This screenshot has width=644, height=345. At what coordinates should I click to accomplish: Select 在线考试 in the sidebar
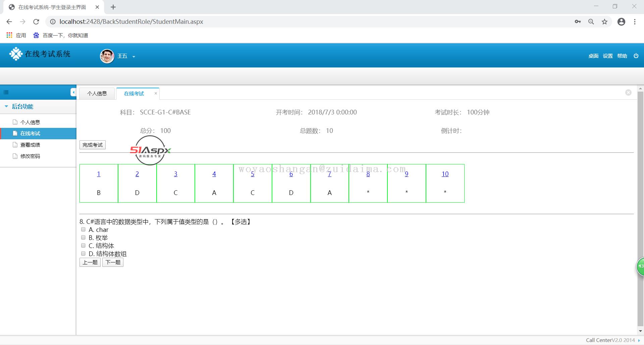[38, 134]
